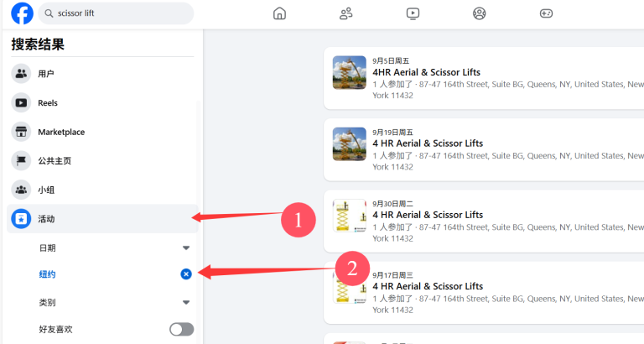Filter results by 公共主页
Screen dimensions: 644x344
(x=102, y=161)
